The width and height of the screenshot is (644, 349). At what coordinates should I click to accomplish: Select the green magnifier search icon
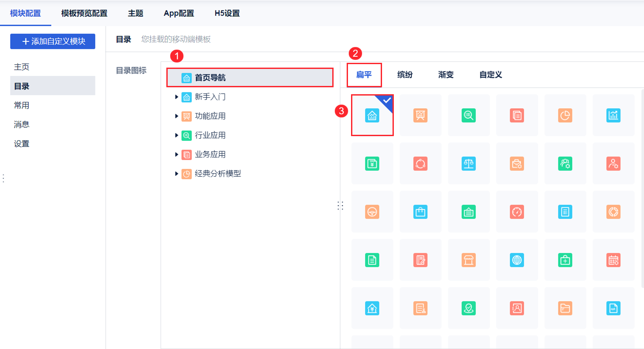[x=468, y=115]
